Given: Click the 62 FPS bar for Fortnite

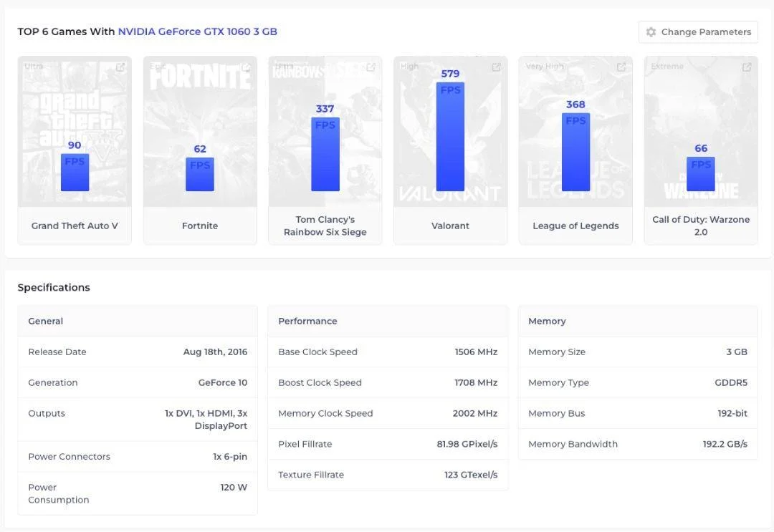Looking at the screenshot, I should tap(200, 174).
